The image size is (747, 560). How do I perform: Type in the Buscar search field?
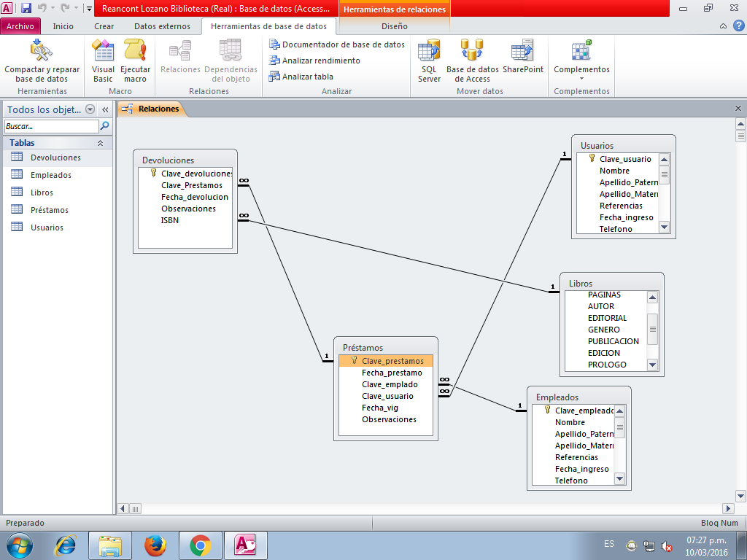click(x=50, y=126)
